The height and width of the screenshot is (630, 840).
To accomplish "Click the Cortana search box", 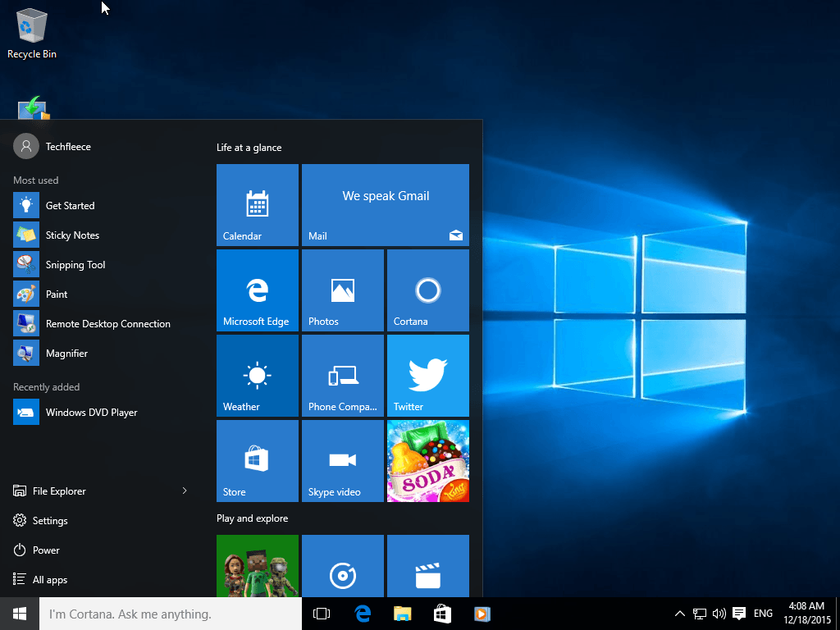I will click(171, 614).
